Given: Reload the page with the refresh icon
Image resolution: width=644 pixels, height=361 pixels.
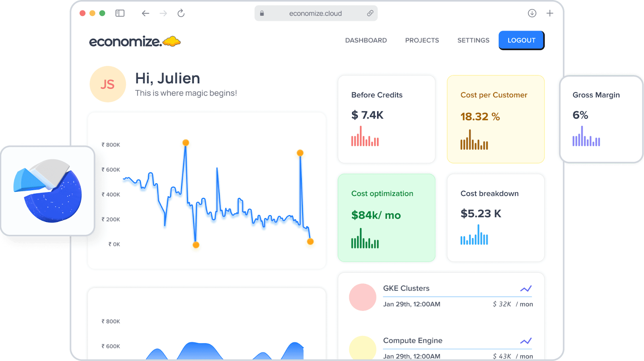Looking at the screenshot, I should click(x=181, y=13).
